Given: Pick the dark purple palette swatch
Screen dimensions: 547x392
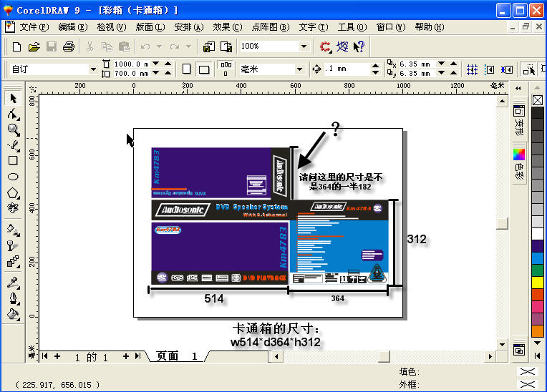Looking at the screenshot, I should coord(538,246).
